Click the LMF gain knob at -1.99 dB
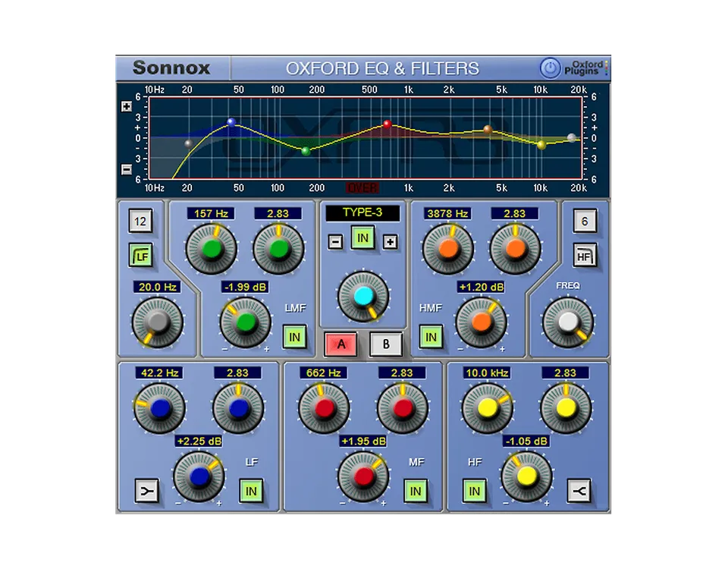Image resolution: width=728 pixels, height=572 pixels. (245, 322)
